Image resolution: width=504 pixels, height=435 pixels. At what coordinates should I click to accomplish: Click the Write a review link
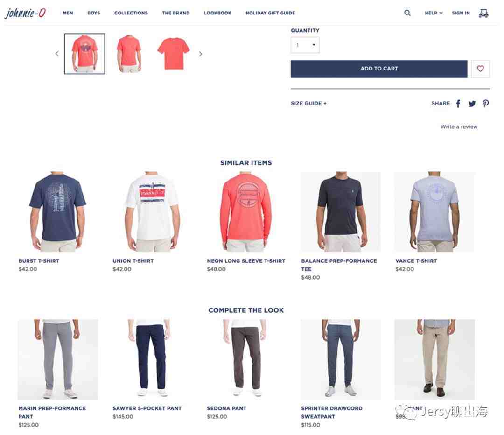click(x=459, y=126)
